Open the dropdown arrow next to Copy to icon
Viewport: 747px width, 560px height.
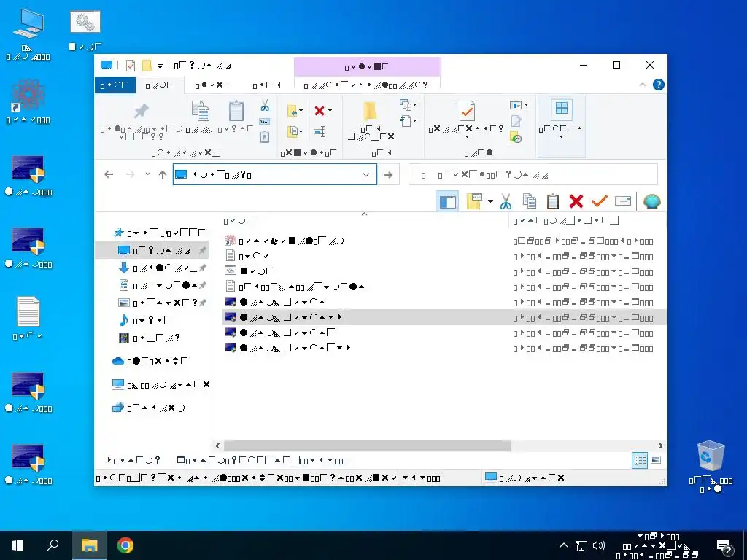pyautogui.click(x=301, y=131)
